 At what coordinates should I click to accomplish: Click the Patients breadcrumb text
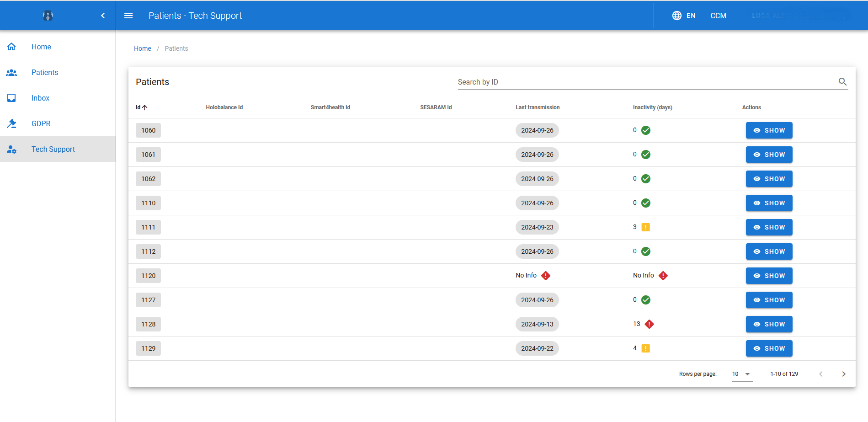click(x=176, y=48)
